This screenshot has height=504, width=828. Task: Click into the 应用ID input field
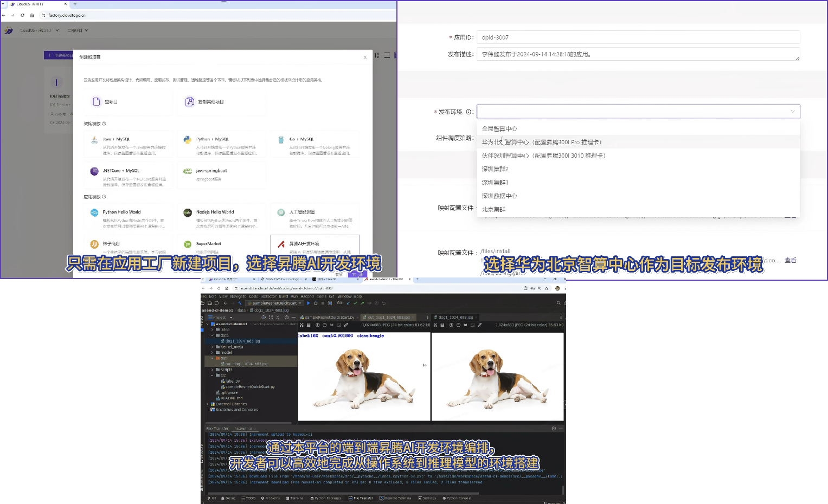point(638,37)
